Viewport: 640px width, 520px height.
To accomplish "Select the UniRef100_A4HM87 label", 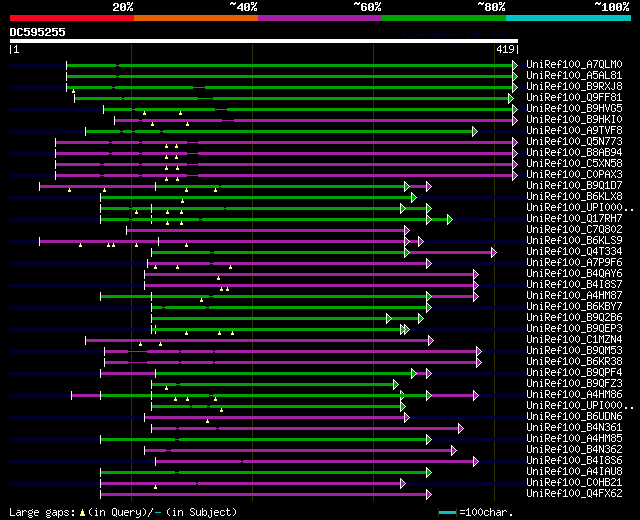I will (x=574, y=296).
